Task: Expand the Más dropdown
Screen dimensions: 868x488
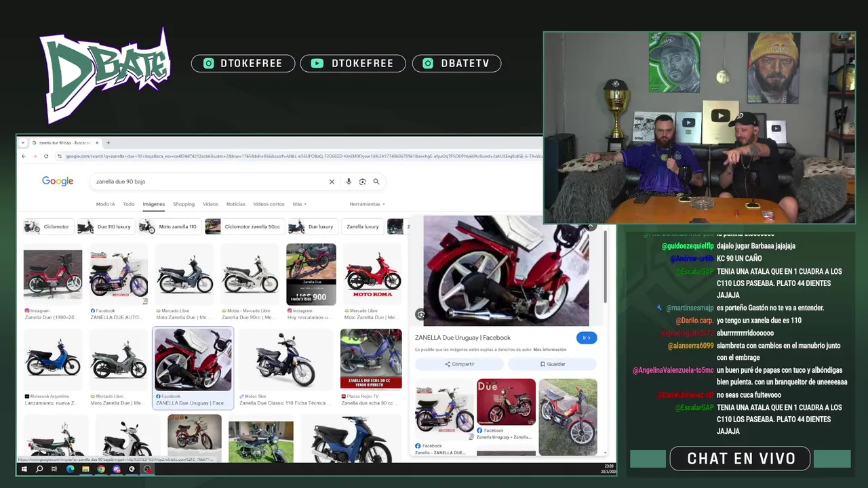Action: [299, 204]
